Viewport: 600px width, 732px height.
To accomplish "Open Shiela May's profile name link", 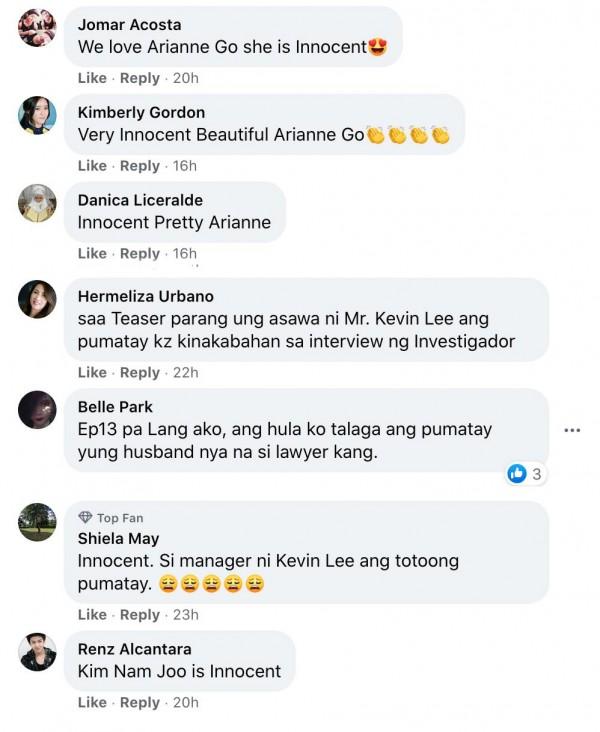I will (119, 539).
